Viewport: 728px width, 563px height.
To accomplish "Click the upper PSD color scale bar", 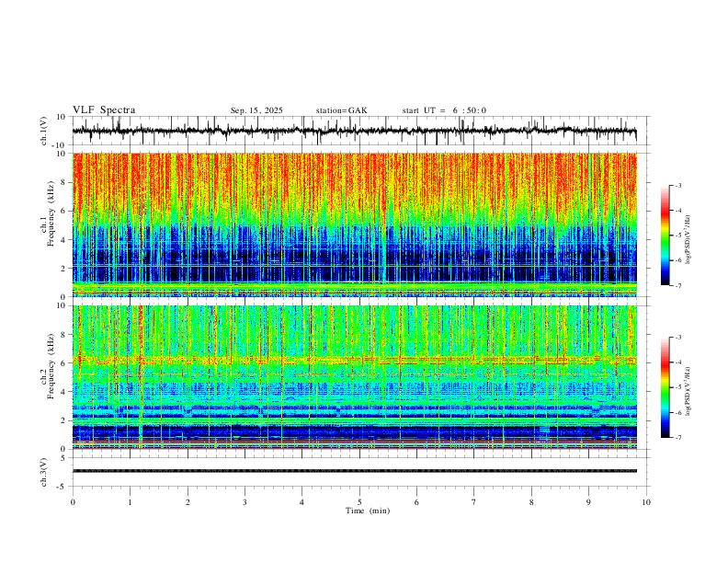I will [665, 236].
